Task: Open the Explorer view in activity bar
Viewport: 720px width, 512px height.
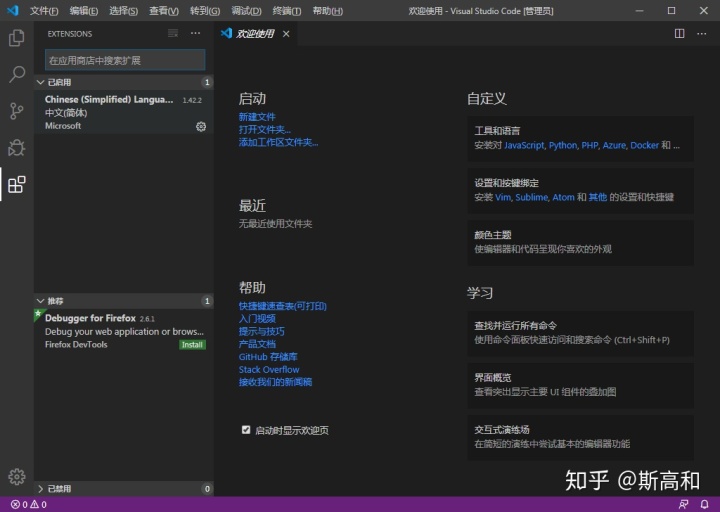Action: point(17,38)
